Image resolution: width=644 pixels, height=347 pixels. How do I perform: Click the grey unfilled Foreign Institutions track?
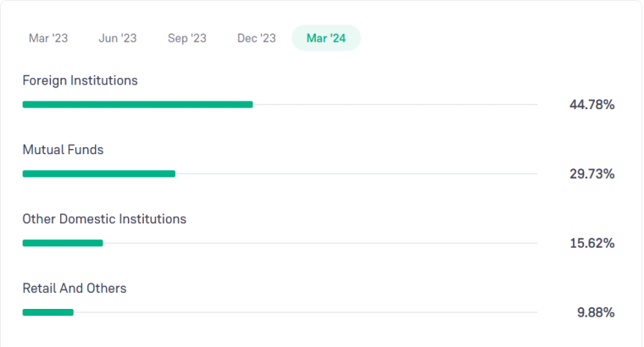pyautogui.click(x=395, y=104)
